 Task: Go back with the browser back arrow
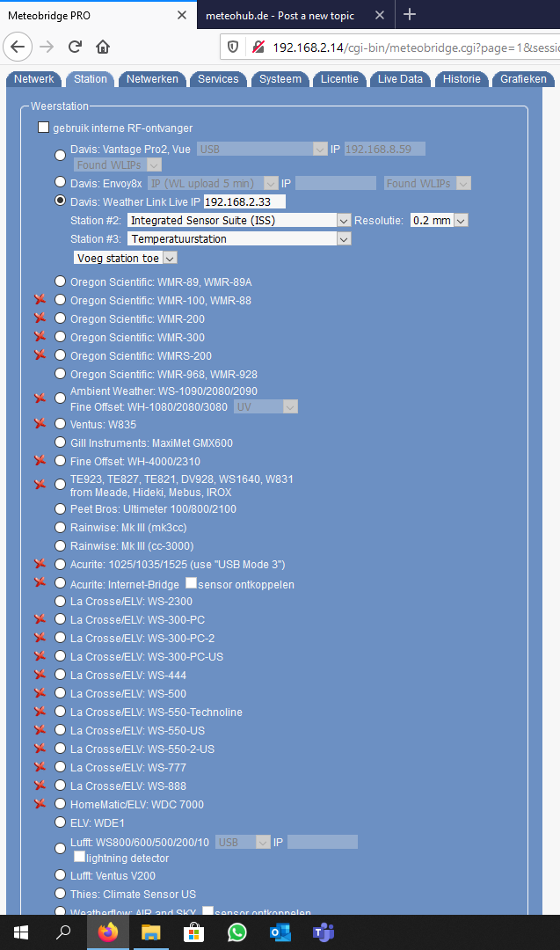pos(18,47)
